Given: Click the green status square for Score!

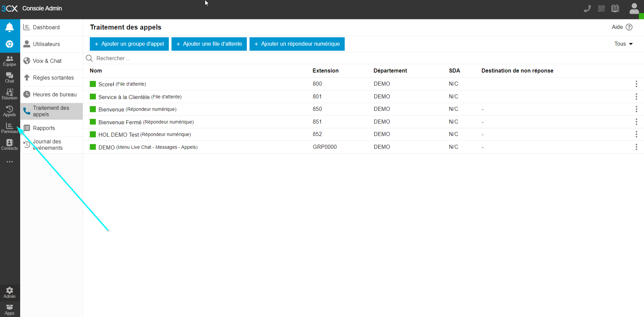Looking at the screenshot, I should coord(93,84).
